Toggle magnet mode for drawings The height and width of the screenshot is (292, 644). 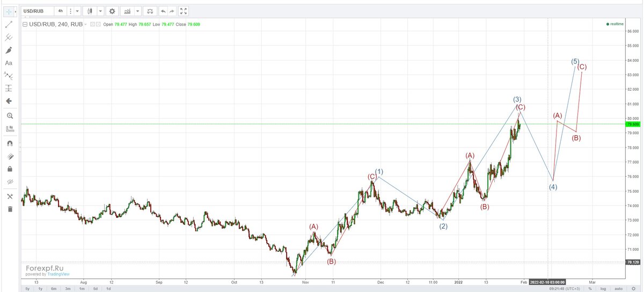click(9, 143)
